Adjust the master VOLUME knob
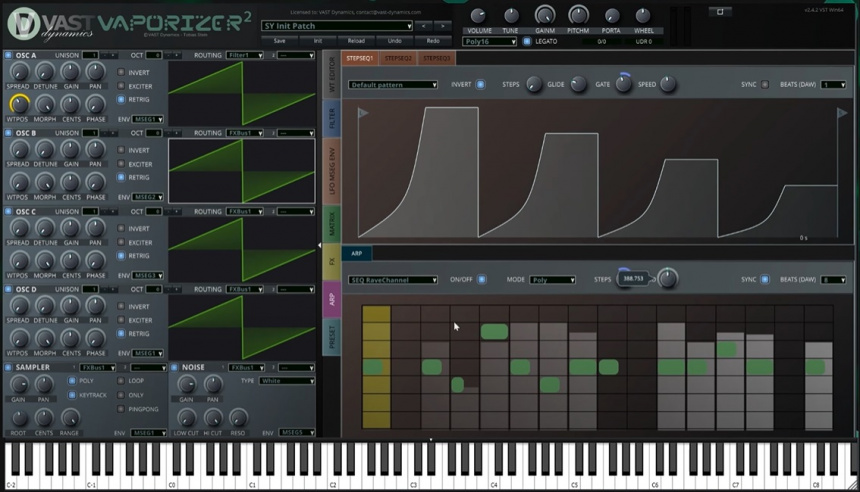This screenshot has height=492, width=860. [x=478, y=15]
